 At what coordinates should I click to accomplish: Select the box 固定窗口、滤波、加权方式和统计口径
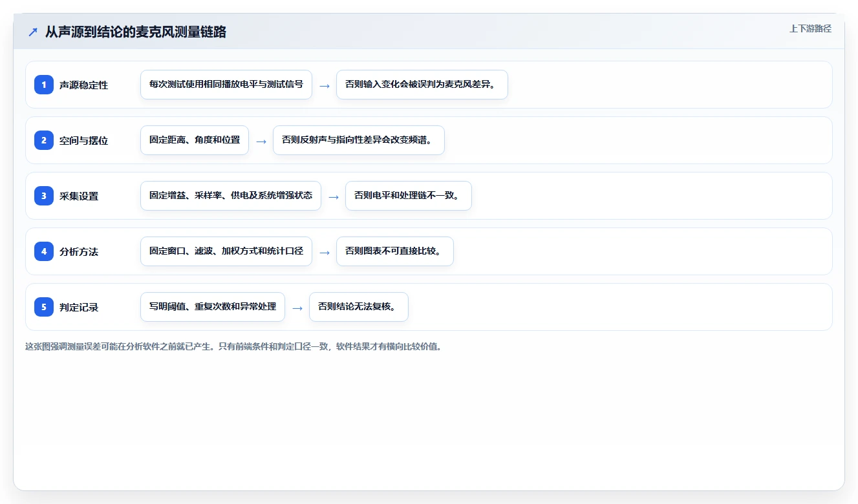click(226, 251)
